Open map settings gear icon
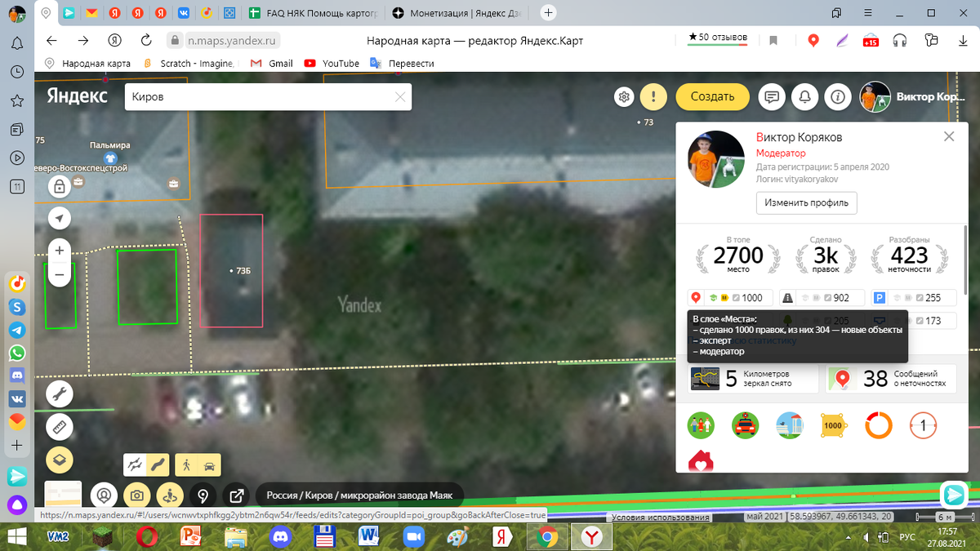 click(625, 96)
